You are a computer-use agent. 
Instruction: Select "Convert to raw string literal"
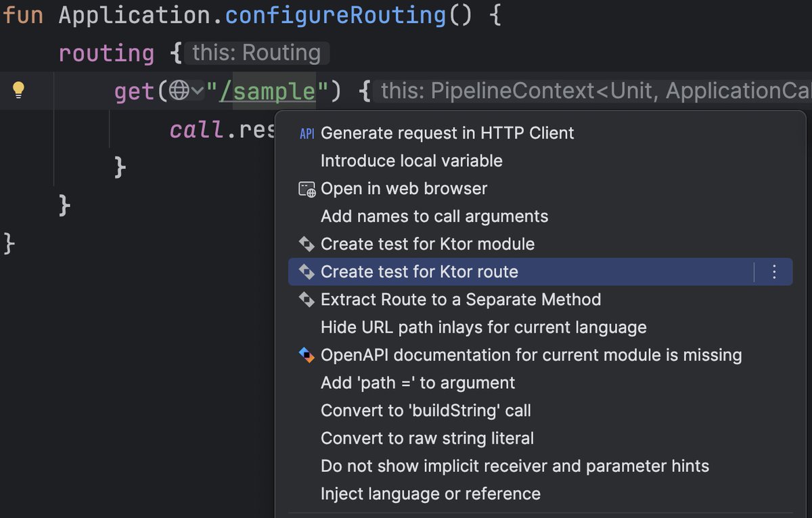(x=427, y=438)
